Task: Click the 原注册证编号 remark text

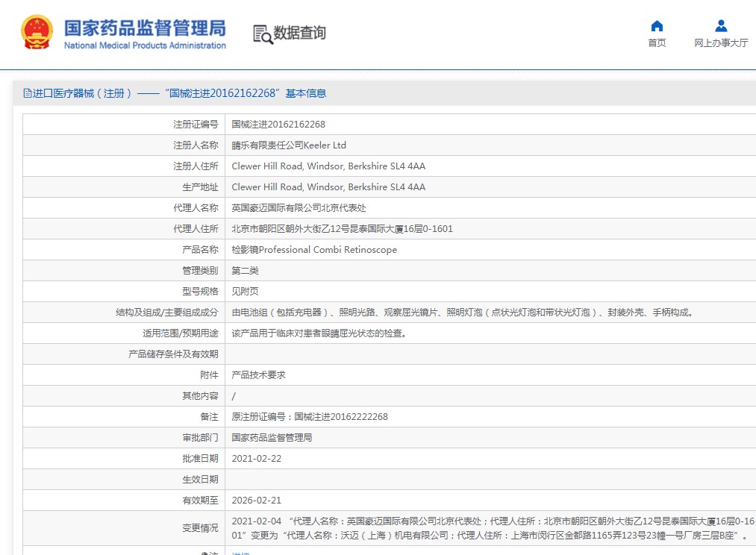Action: point(310,417)
